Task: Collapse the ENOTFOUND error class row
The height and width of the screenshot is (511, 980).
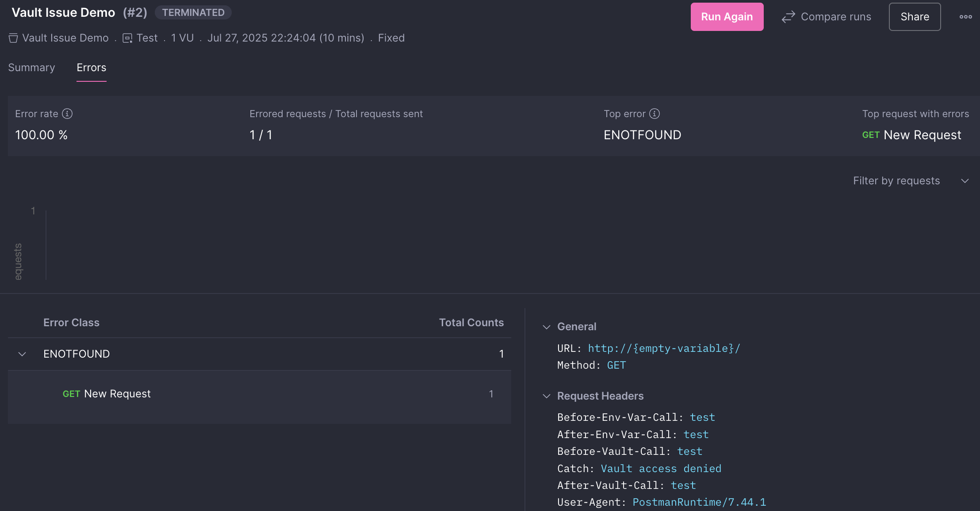Action: (22, 354)
